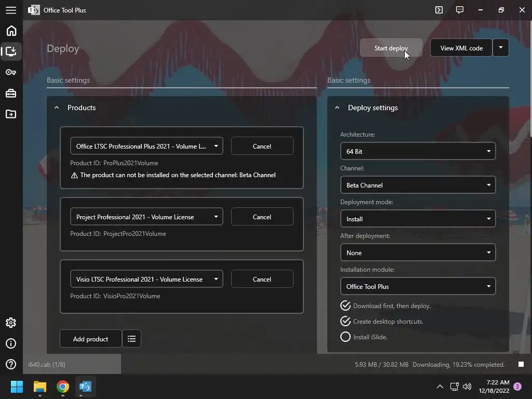Go to the Home page in sidebar
Screen dimensions: 532x399
click(11, 31)
